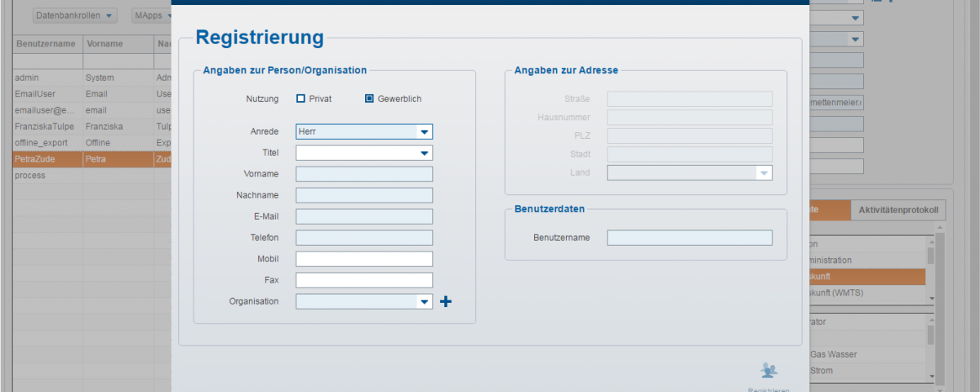Focus the Nachname text field
This screenshot has height=392, width=980.
click(x=363, y=195)
